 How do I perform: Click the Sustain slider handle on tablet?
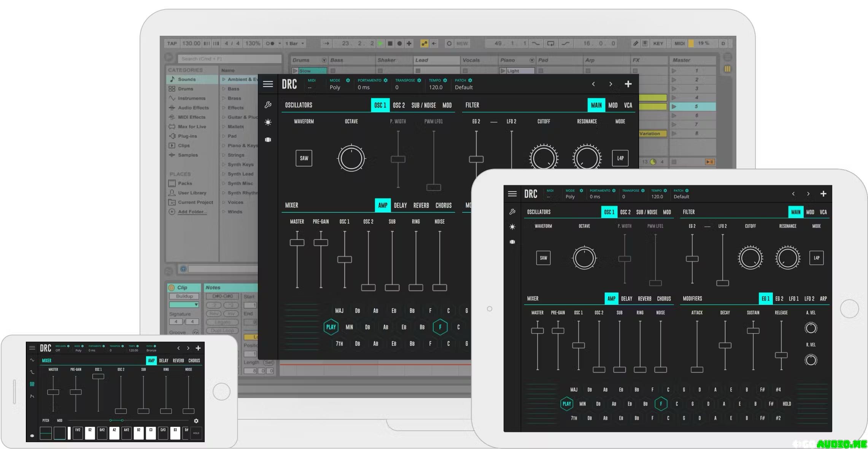[753, 331]
